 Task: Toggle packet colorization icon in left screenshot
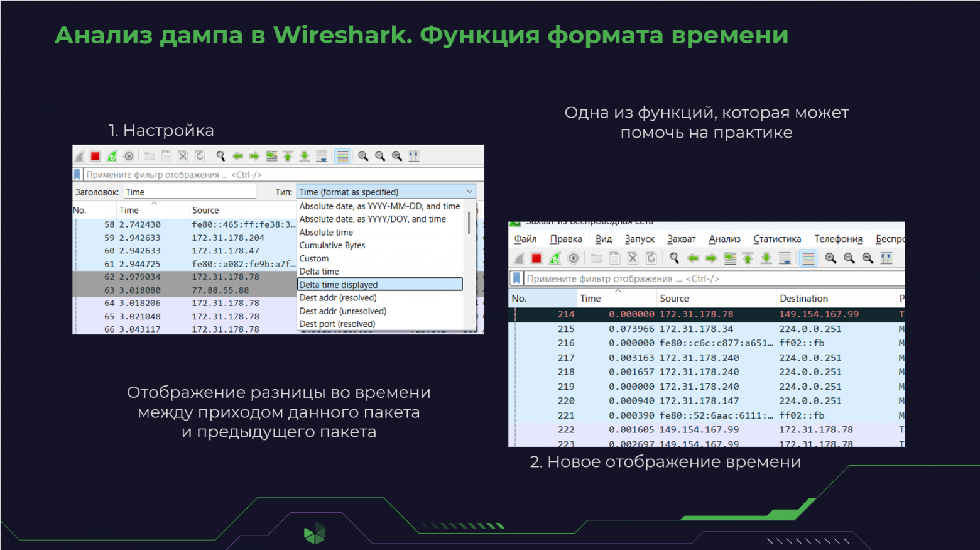pyautogui.click(x=343, y=157)
